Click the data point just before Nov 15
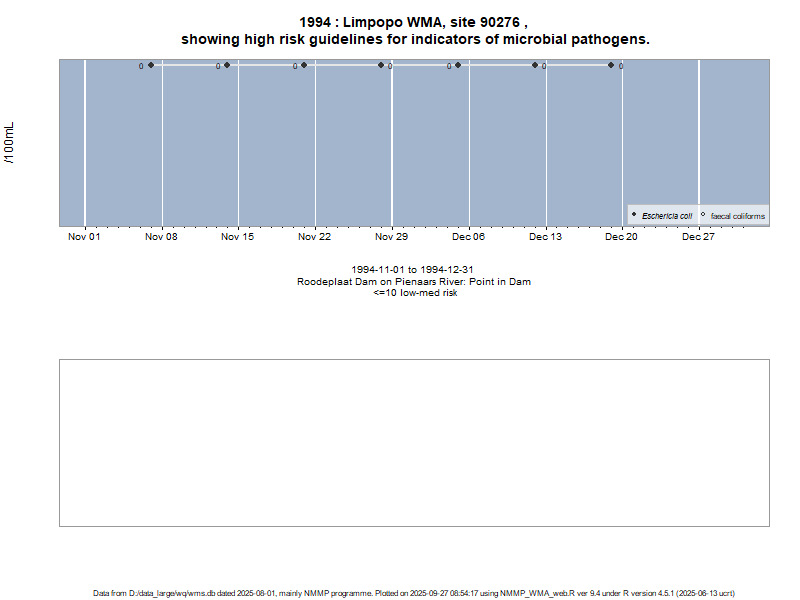Image resolution: width=800 pixels, height=600 pixels. pyautogui.click(x=227, y=65)
